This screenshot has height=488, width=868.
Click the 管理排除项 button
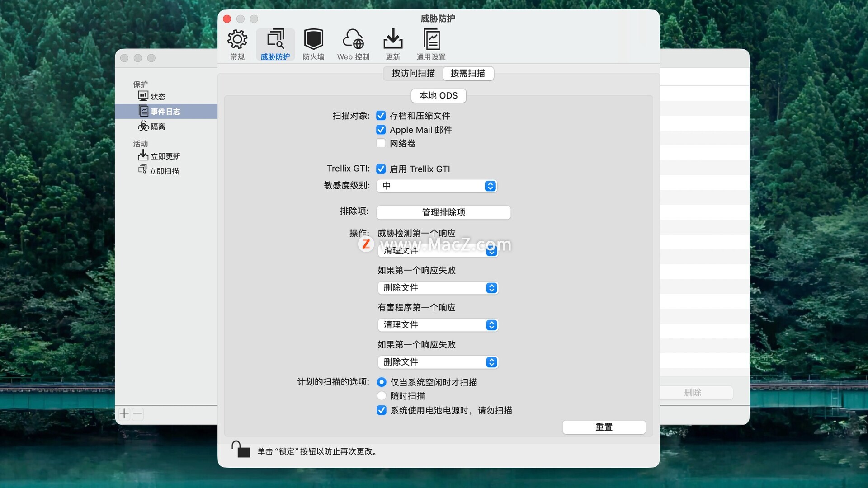(443, 212)
